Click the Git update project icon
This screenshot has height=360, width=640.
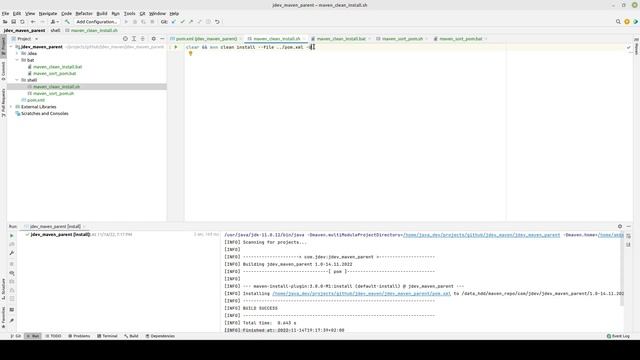pos(174,22)
